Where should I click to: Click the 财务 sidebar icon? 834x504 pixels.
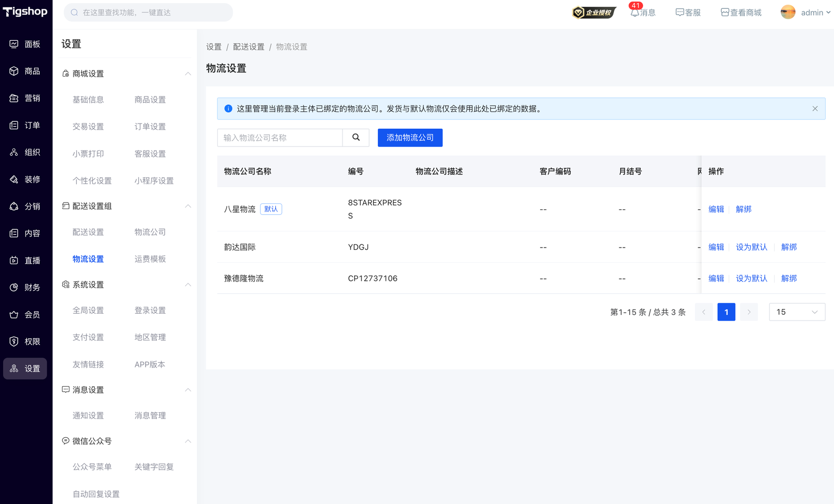[14, 288]
